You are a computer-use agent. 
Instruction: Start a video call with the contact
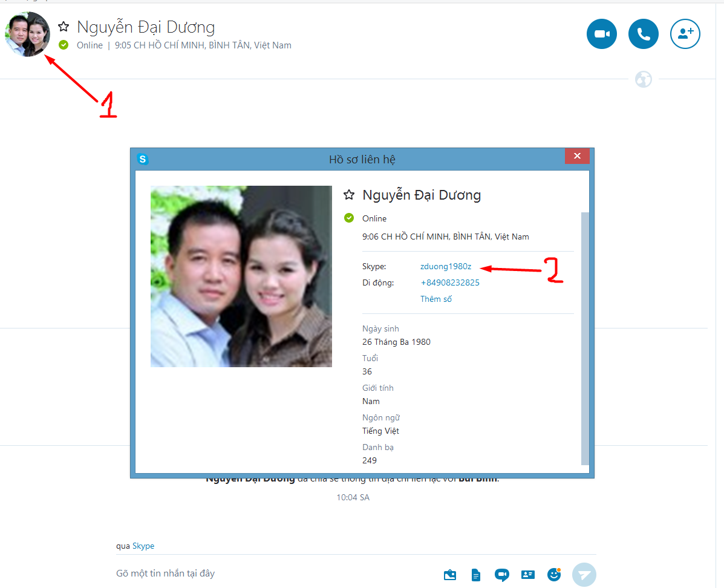click(x=601, y=34)
